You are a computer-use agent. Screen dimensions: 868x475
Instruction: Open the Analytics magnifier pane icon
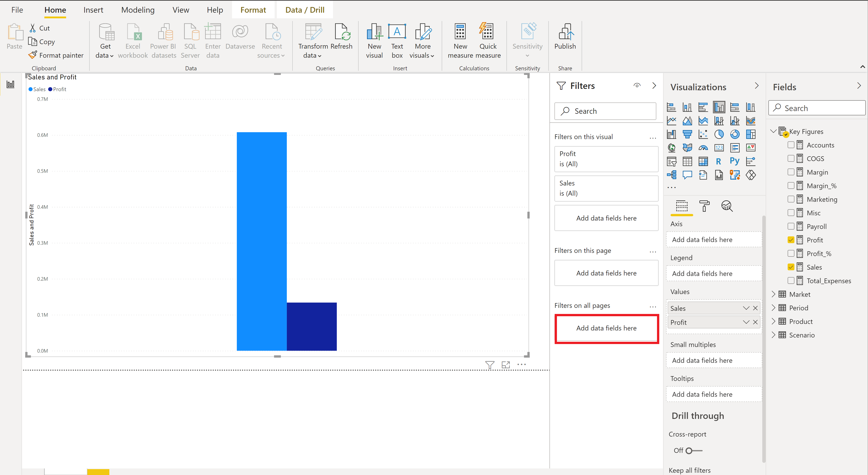tap(727, 206)
